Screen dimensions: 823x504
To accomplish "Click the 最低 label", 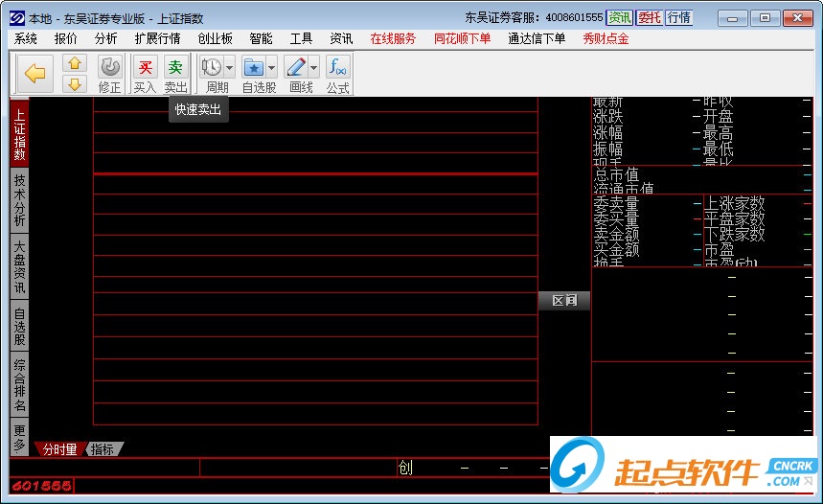I will pyautogui.click(x=718, y=149).
